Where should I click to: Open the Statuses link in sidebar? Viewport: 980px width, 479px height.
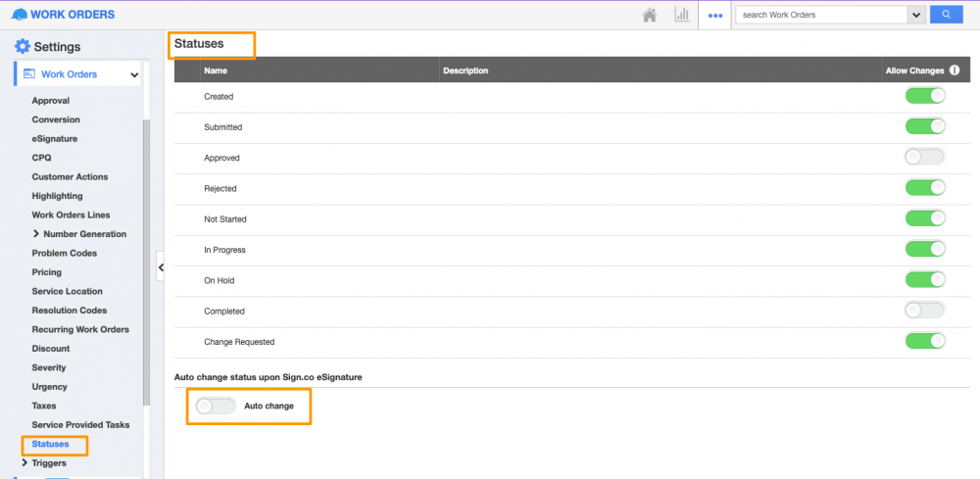[50, 444]
